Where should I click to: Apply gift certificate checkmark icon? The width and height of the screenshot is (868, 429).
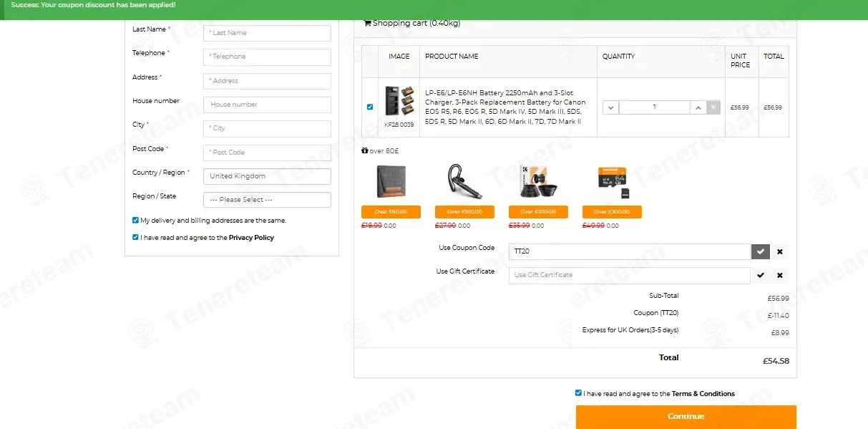pos(760,275)
